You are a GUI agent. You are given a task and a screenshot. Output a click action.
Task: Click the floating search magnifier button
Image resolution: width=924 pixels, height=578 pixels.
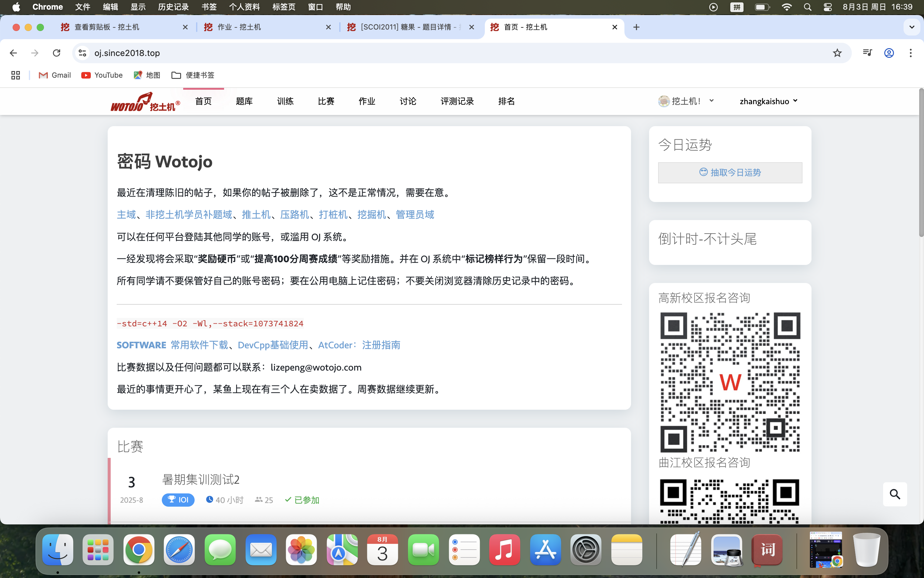[895, 494]
